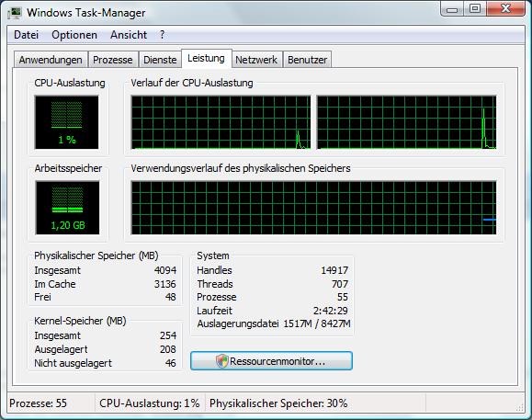
Task: Switch to the Benutzer tab
Action: coord(307,60)
